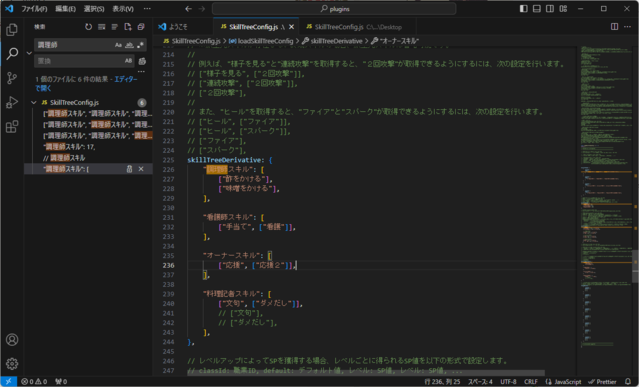The width and height of the screenshot is (639, 387).
Task: Click the plugins command center search box
Action: 334,9
